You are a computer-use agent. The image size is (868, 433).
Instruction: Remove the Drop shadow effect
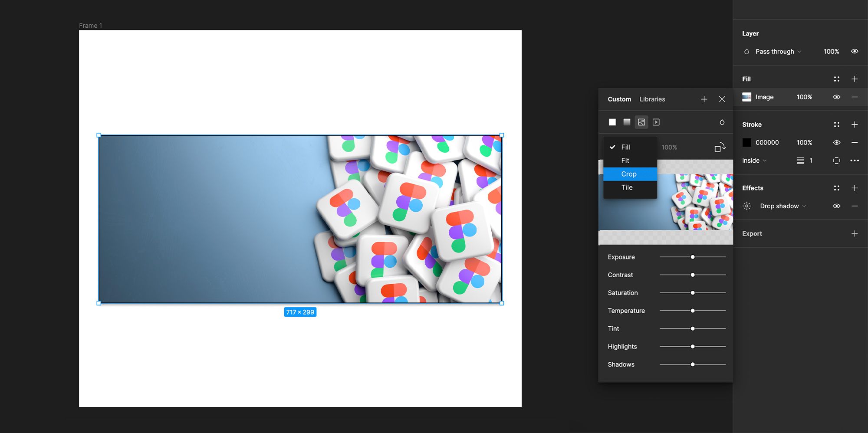click(x=855, y=206)
